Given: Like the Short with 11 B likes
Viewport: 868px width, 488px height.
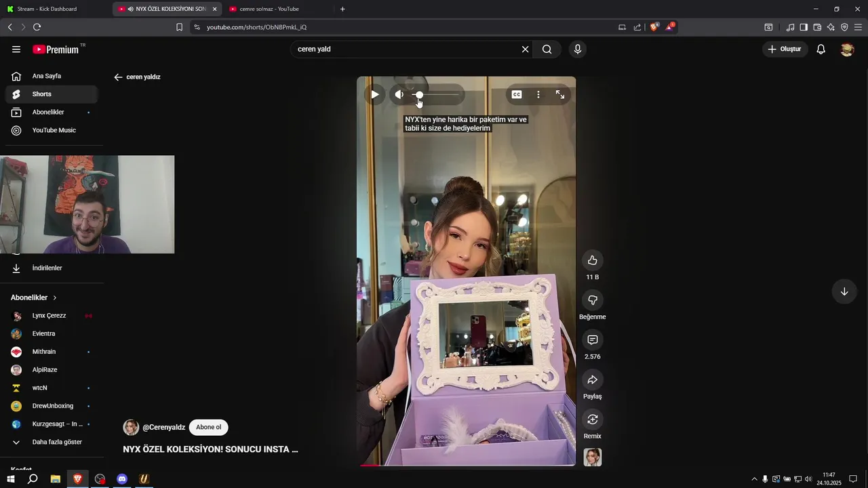Looking at the screenshot, I should (x=593, y=260).
